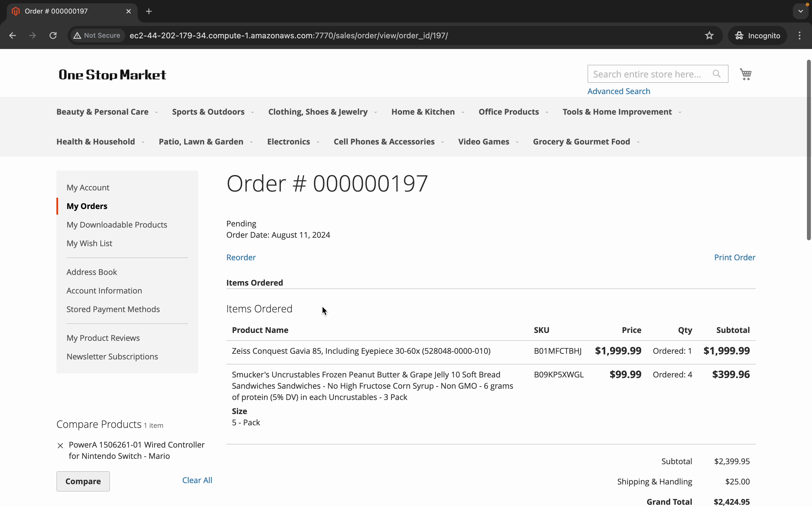Open a new browser tab
Screen dimensions: 812x507
point(149,11)
